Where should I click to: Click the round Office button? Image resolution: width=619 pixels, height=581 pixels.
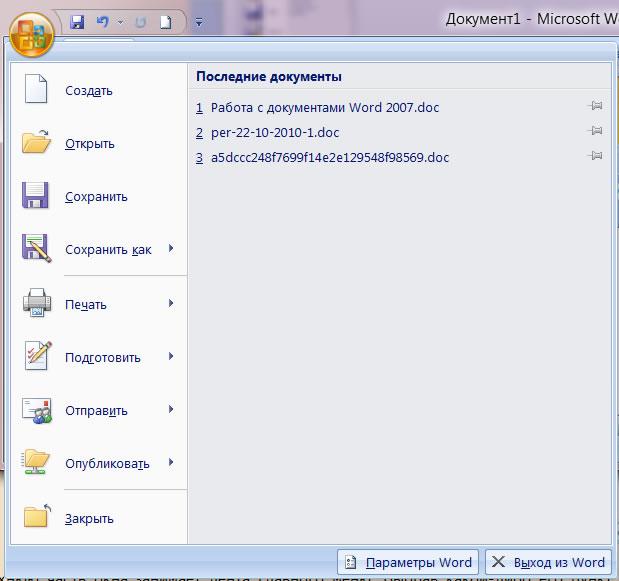pyautogui.click(x=32, y=34)
